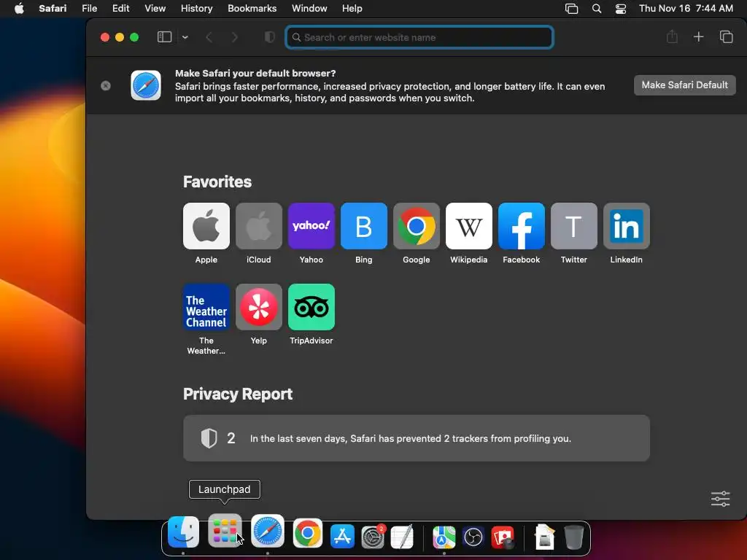Click Safari icon in the Dock
The width and height of the screenshot is (747, 560).
(268, 531)
